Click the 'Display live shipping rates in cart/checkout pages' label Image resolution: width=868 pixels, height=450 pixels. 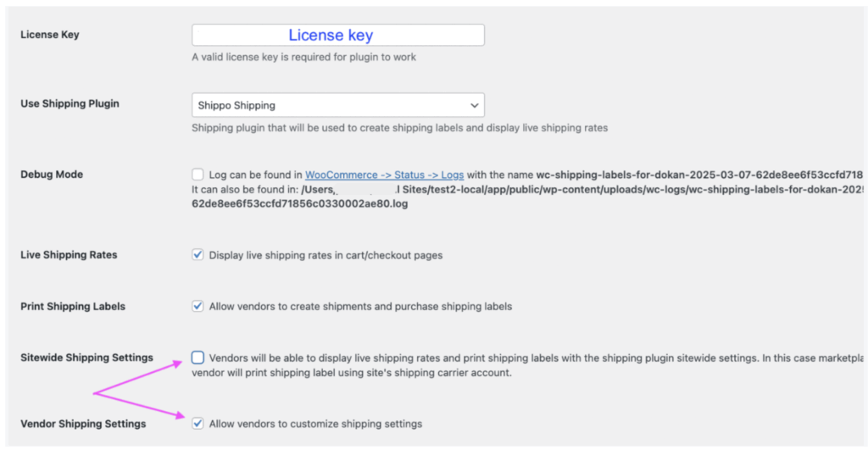pyautogui.click(x=325, y=255)
